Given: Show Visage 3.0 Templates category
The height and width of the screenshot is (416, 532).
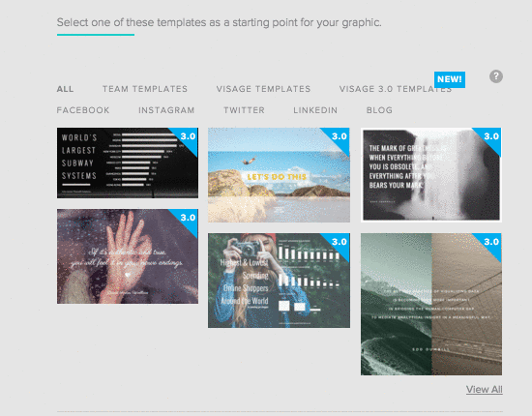Looking at the screenshot, I should coord(396,89).
